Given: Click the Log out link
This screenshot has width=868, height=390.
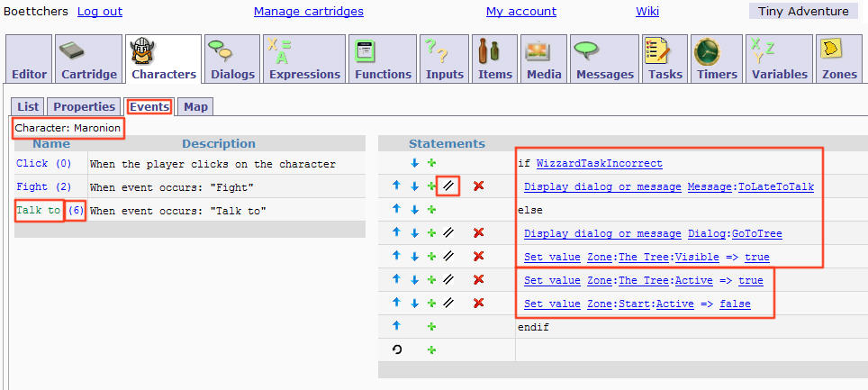Looking at the screenshot, I should 100,12.
